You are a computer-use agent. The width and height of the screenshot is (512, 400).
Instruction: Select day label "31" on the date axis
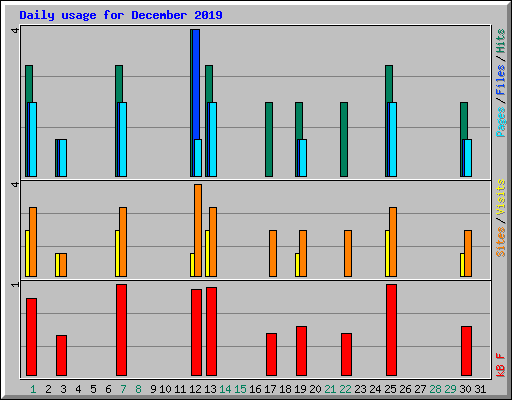coord(480,389)
